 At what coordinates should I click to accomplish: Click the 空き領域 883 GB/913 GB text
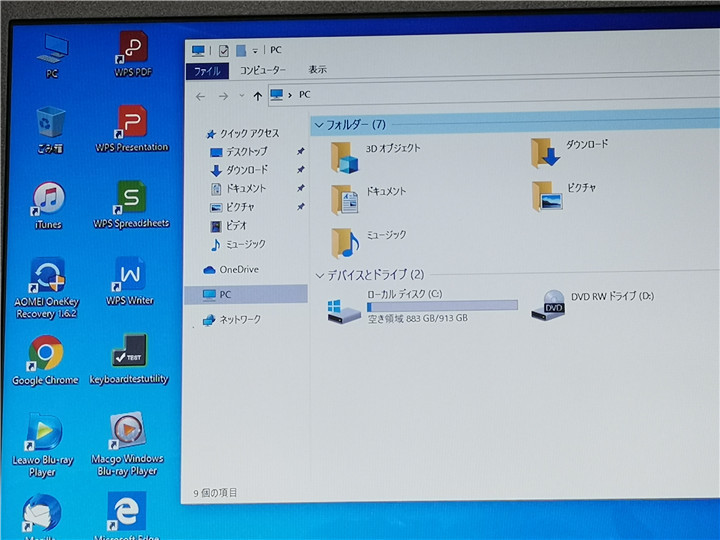417,318
